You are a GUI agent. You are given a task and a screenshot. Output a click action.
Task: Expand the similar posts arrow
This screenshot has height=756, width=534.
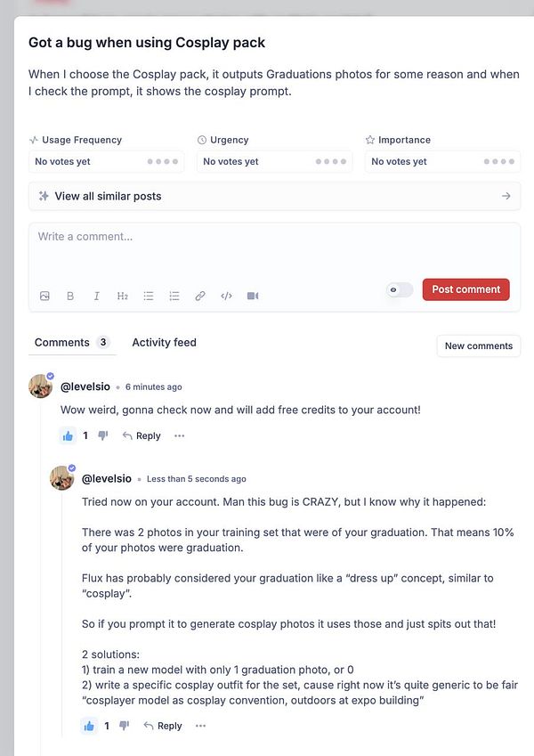[506, 196]
